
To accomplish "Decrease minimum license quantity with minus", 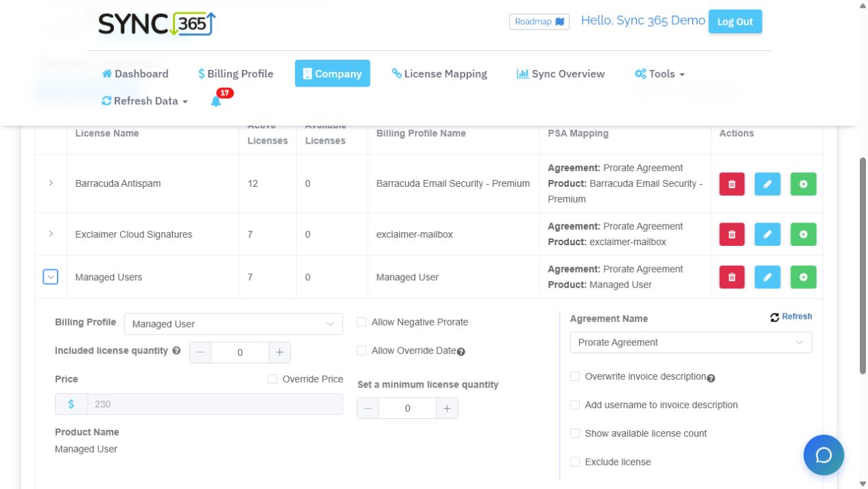I will 368,409.
